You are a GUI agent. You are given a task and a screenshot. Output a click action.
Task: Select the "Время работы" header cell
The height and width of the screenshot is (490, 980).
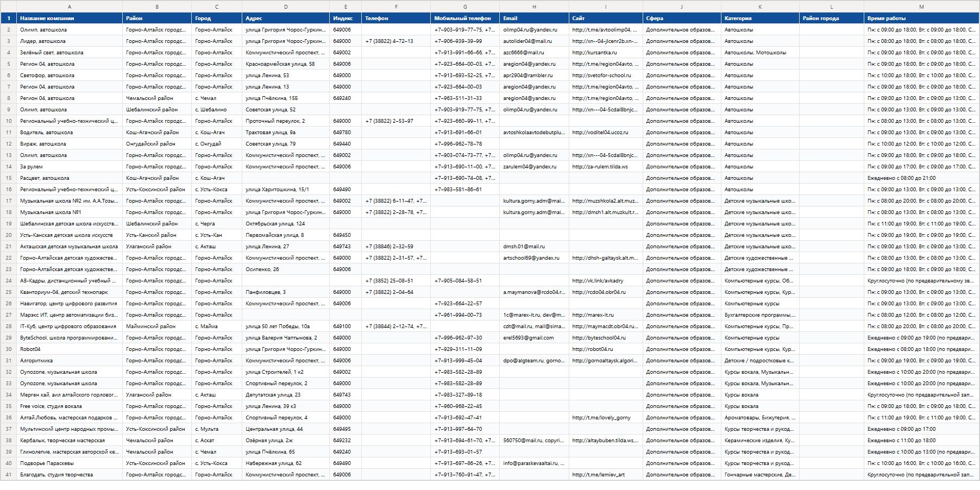921,18
